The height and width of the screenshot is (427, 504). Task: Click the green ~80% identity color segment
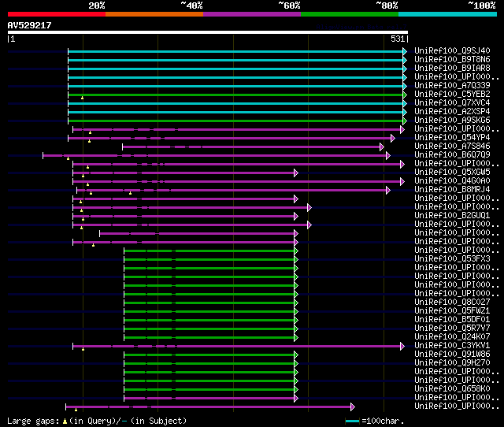point(350,14)
